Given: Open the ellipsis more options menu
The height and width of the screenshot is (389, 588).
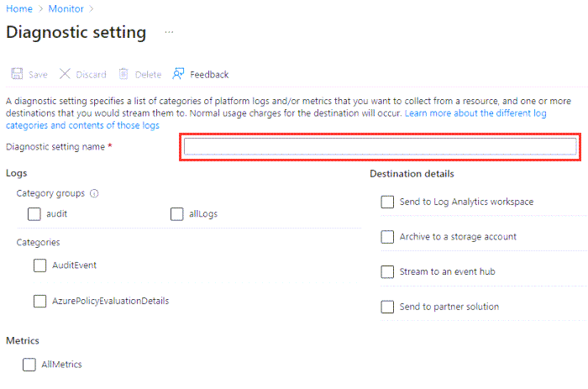Looking at the screenshot, I should coord(169,32).
